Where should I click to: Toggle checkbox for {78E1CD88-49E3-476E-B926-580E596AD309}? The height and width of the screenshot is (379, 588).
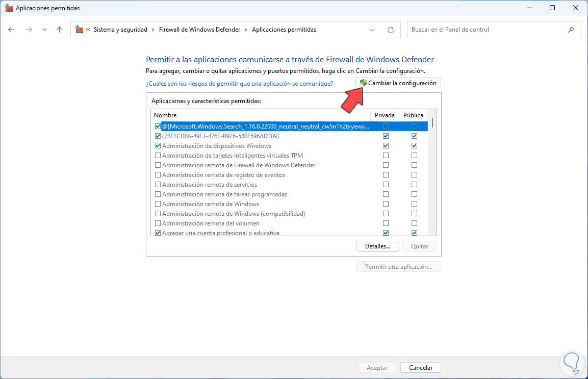point(158,136)
